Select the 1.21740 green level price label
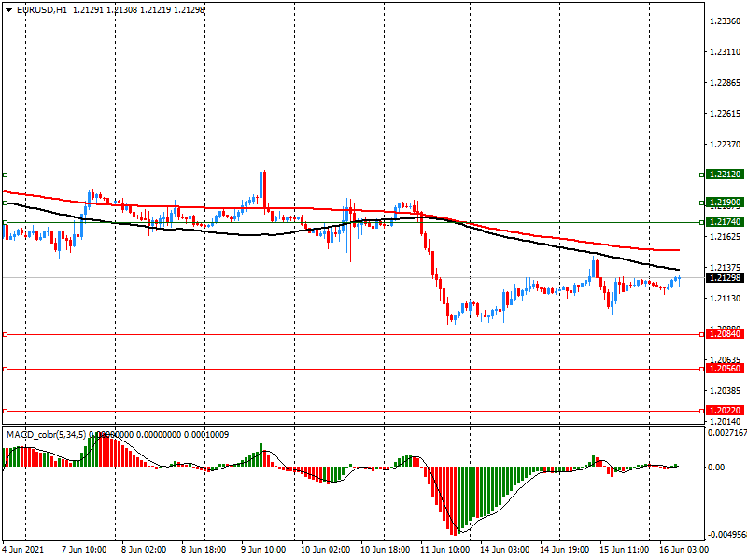This screenshot has height=560, width=747. click(725, 222)
